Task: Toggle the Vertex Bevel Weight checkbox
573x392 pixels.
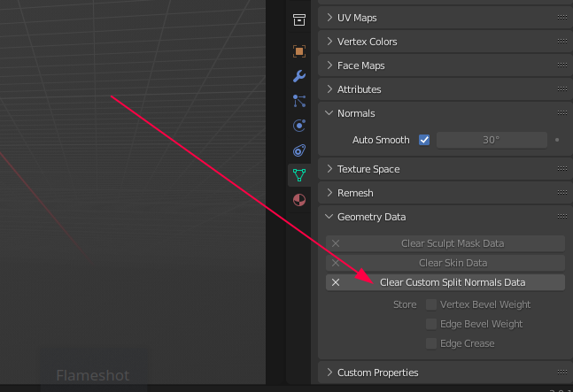Action: click(x=431, y=304)
